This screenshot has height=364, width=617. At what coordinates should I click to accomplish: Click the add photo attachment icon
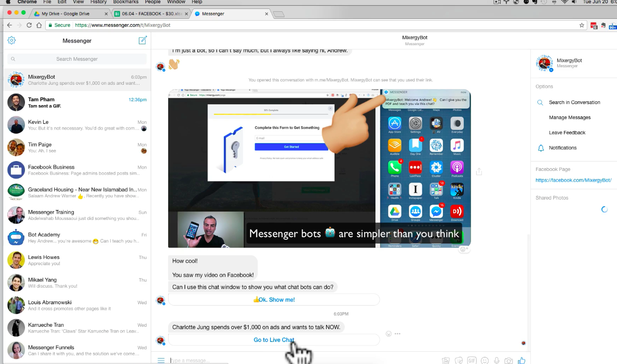pos(446,361)
